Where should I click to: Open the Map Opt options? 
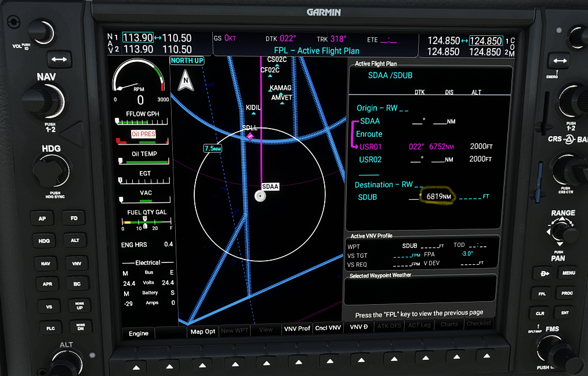coord(203,333)
